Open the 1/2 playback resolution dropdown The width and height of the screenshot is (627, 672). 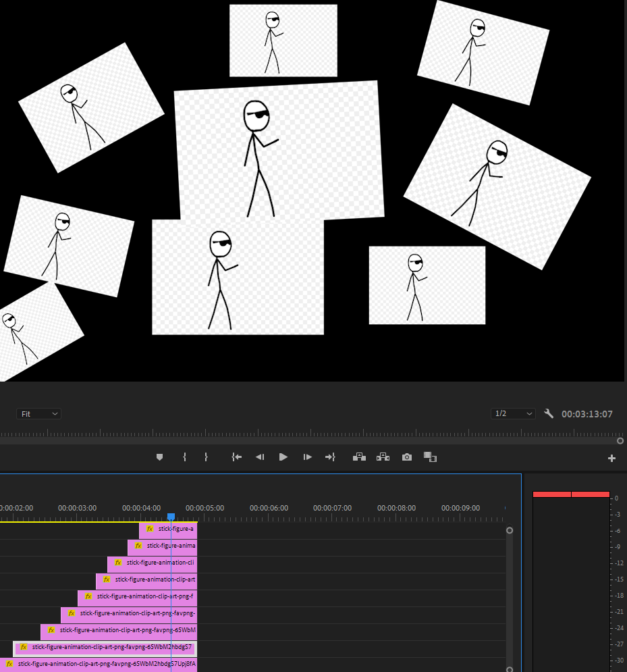click(x=513, y=413)
